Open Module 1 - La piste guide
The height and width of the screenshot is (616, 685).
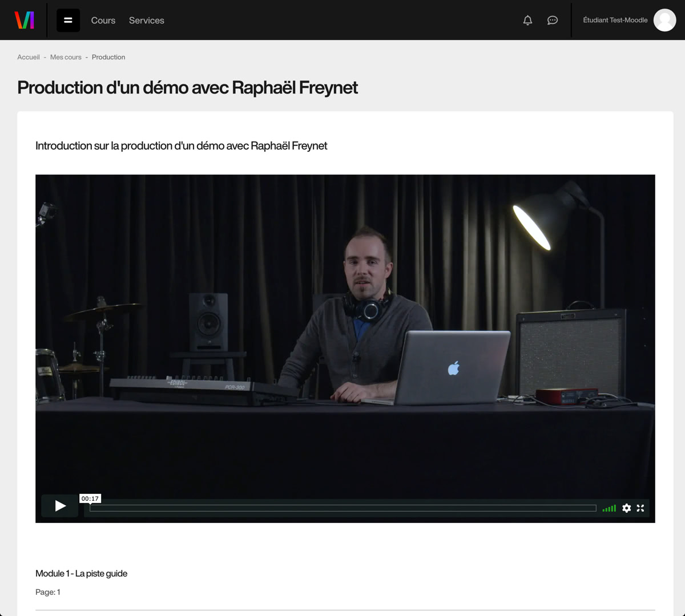click(81, 573)
